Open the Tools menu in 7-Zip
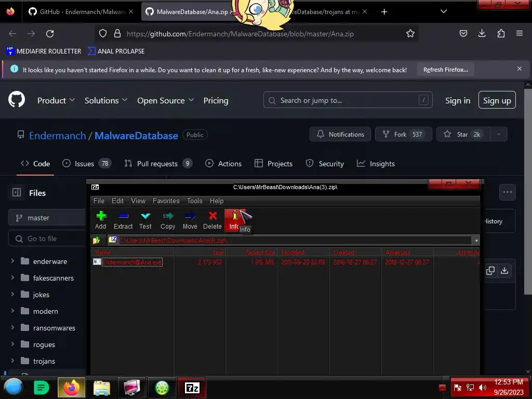 [194, 201]
